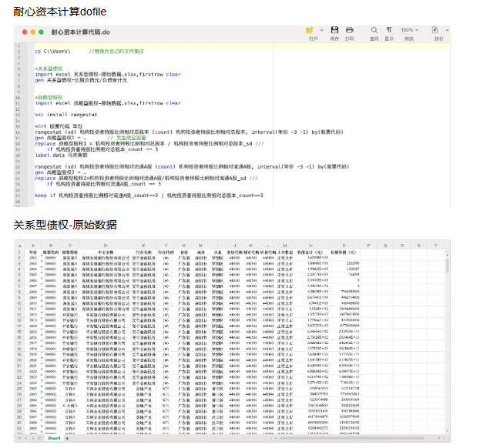480x448 pixels.
Task: Save the do-file with the 保存 icon
Action: pos(334,30)
